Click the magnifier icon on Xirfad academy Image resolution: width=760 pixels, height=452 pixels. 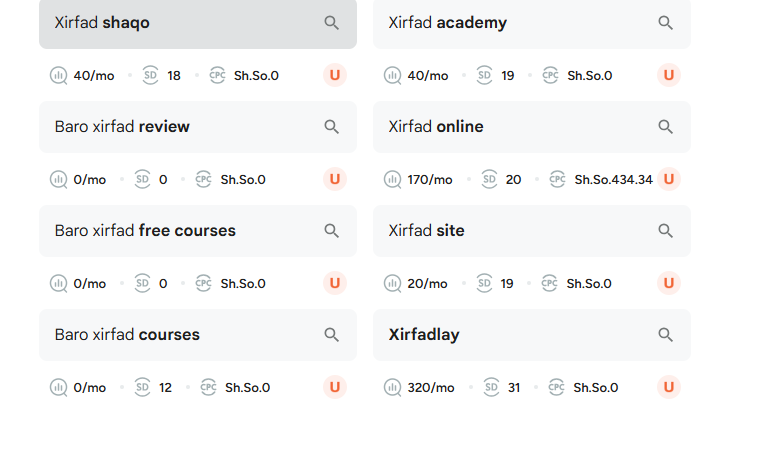(666, 23)
